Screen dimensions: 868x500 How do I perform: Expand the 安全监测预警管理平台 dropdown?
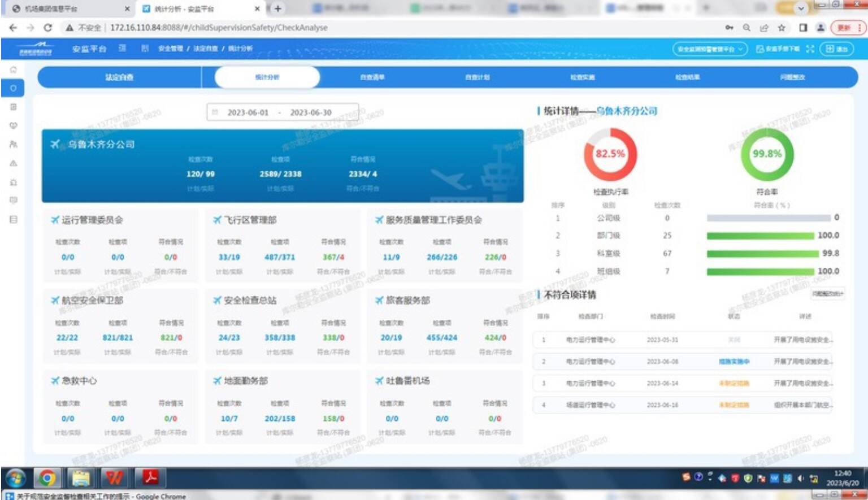[710, 49]
